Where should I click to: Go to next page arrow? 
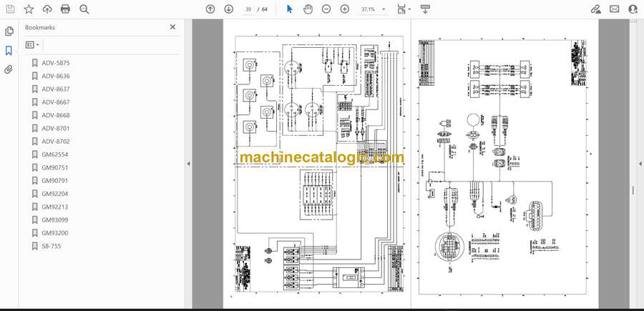click(229, 9)
